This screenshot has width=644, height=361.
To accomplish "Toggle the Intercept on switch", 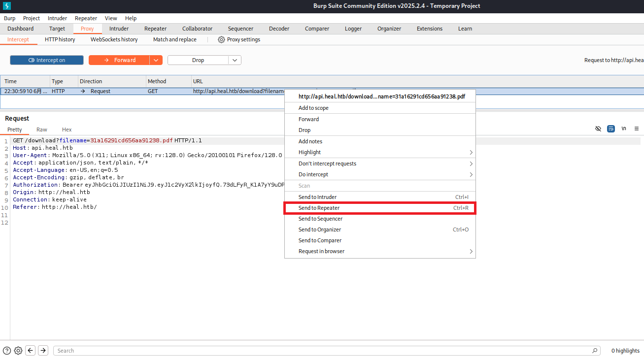I will pos(47,60).
